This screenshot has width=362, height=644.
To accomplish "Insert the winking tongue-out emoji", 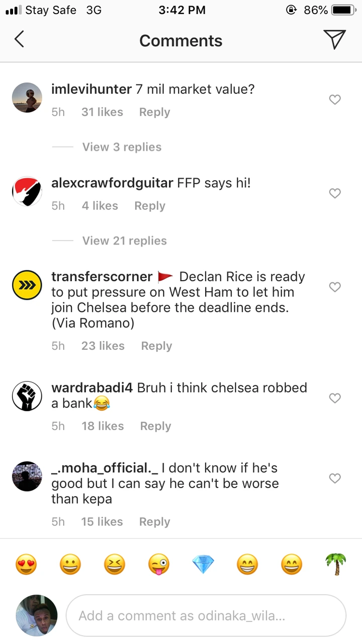I will [x=158, y=565].
